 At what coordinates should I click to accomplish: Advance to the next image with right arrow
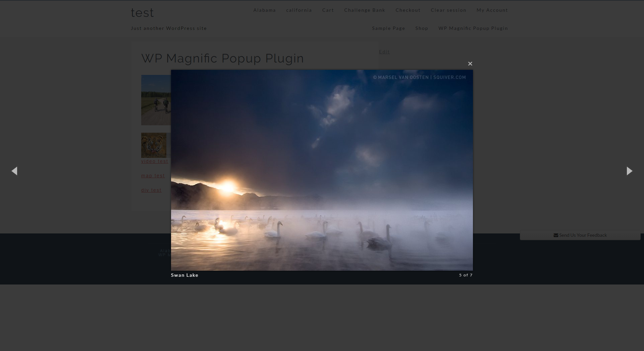point(630,171)
